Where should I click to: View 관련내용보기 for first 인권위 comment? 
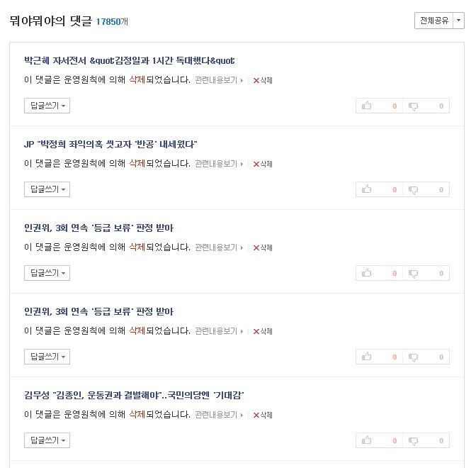pyautogui.click(x=219, y=247)
